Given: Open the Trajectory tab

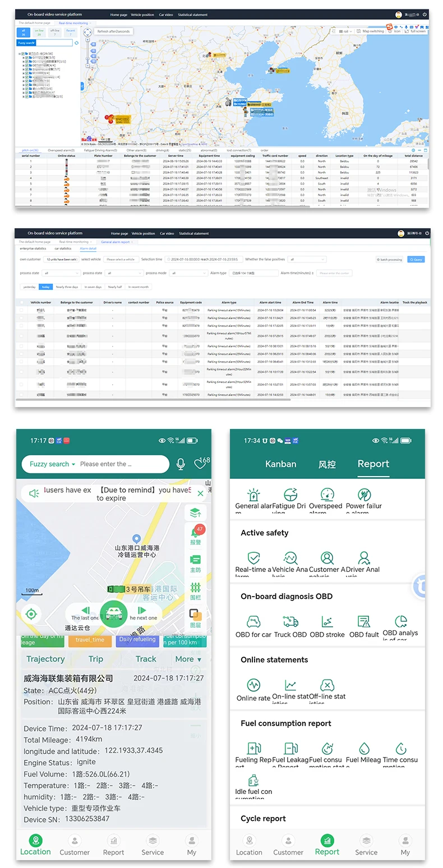Looking at the screenshot, I should point(45,659).
